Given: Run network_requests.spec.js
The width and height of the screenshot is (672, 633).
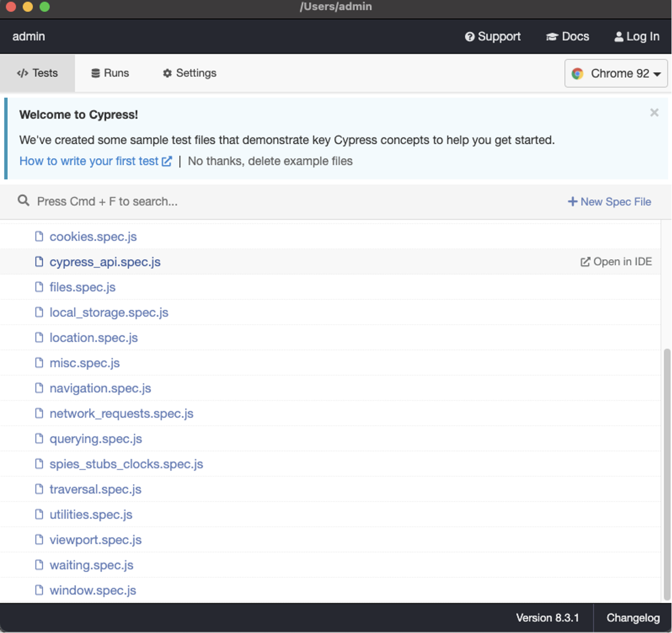Looking at the screenshot, I should pos(121,413).
